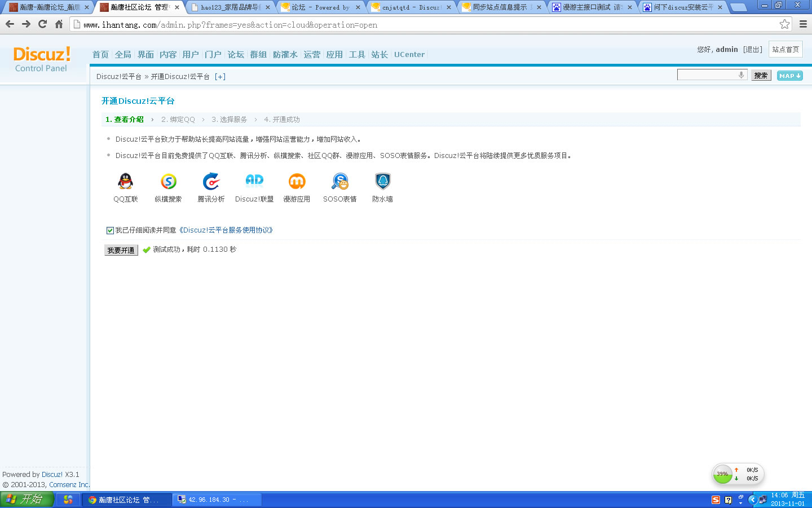Expand hidden system tray icons arrow

coord(752,500)
